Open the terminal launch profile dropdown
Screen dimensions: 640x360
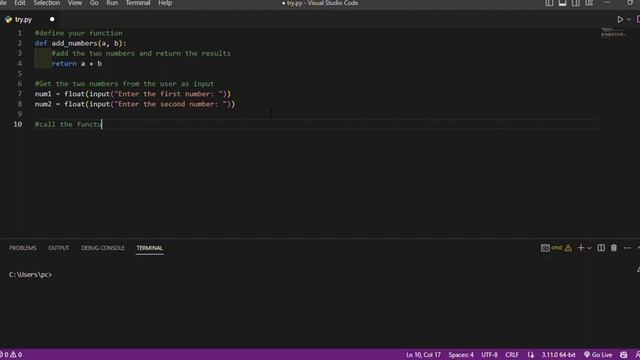coord(589,248)
